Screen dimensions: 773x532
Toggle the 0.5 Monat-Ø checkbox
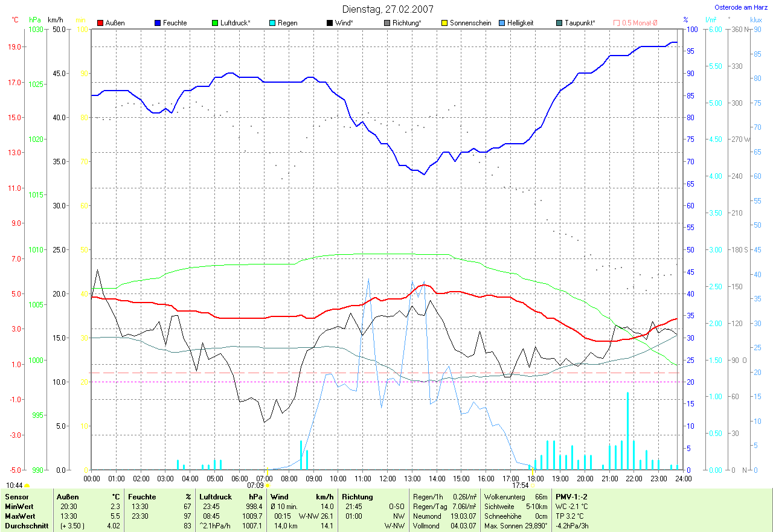coord(617,23)
